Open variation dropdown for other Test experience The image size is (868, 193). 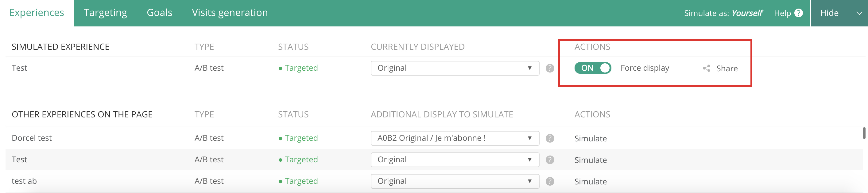tap(455, 160)
